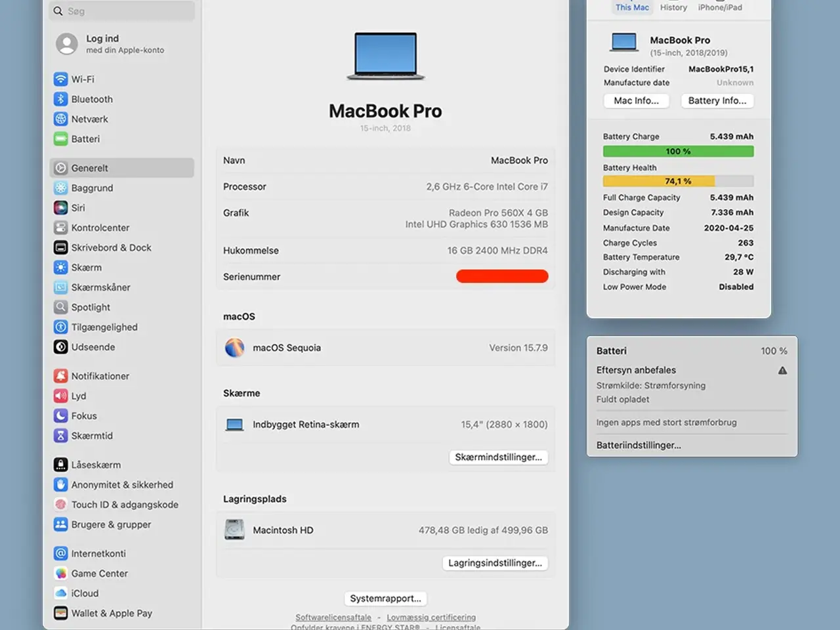Open Anonymitet & sikkerhed hand icon
This screenshot has width=840, height=630.
(60, 484)
